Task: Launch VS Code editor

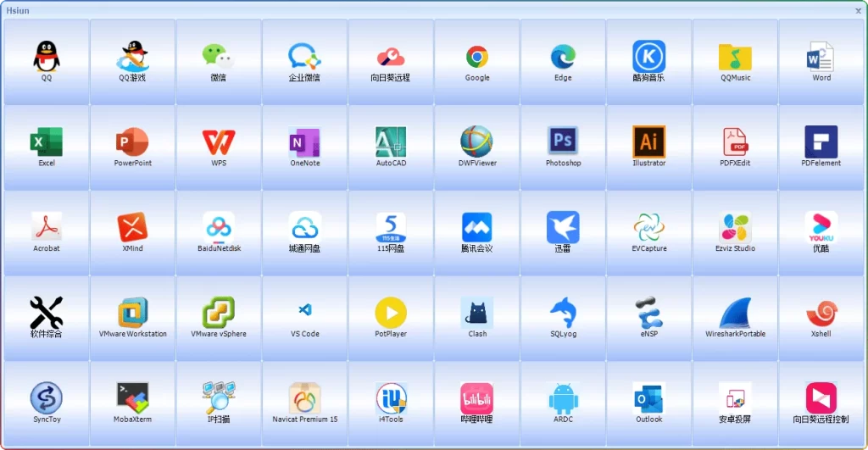Action: point(304,319)
